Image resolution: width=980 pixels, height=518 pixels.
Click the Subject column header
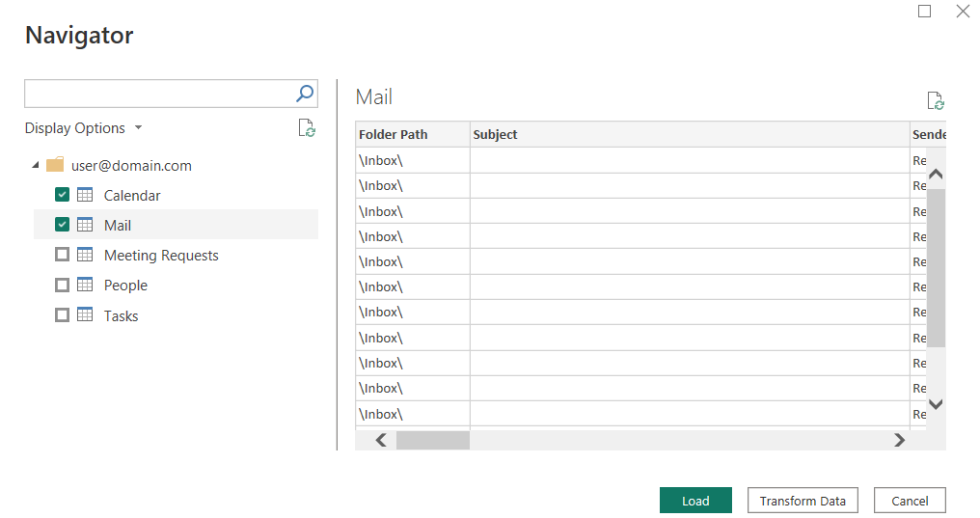click(x=690, y=134)
